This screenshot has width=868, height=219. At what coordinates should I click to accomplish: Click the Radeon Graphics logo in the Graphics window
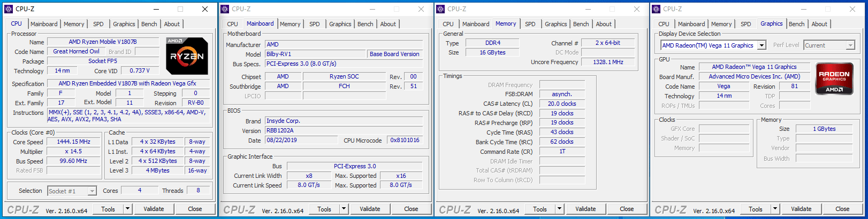point(834,78)
